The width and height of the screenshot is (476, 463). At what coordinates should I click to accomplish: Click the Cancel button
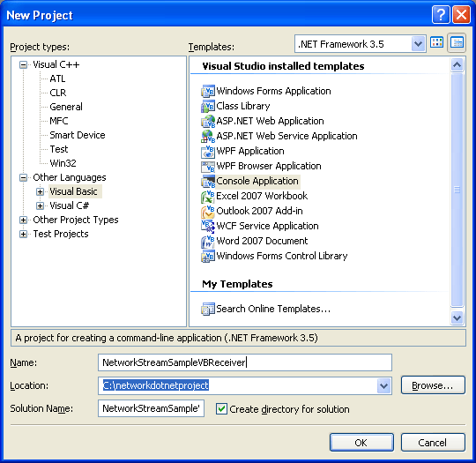[x=433, y=443]
